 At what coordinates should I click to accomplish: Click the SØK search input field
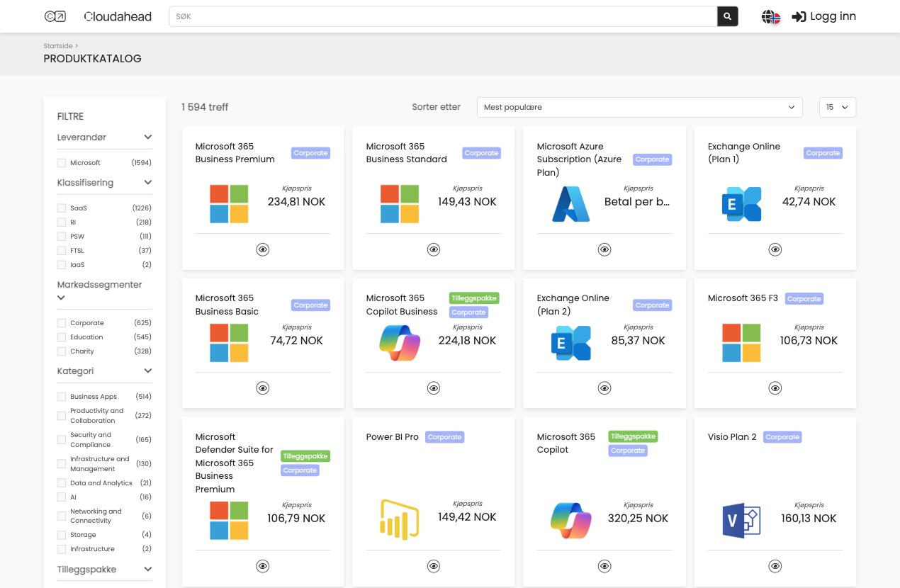click(x=443, y=16)
